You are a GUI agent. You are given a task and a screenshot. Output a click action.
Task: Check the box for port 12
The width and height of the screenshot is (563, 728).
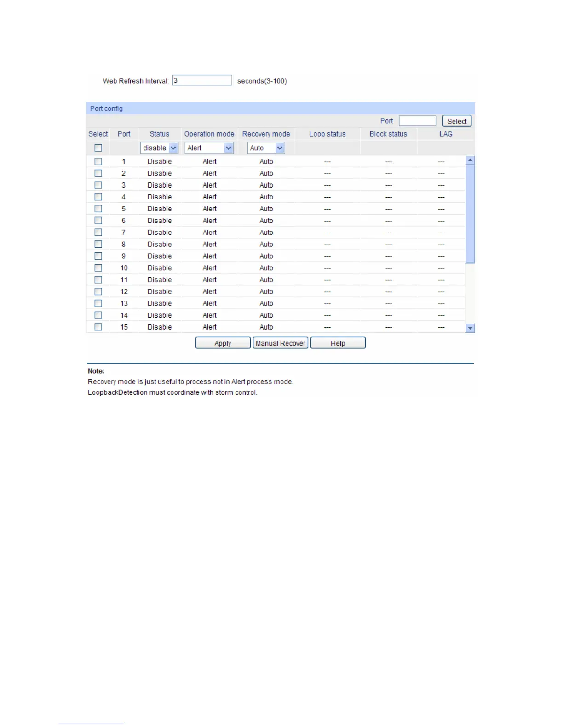[x=98, y=291]
